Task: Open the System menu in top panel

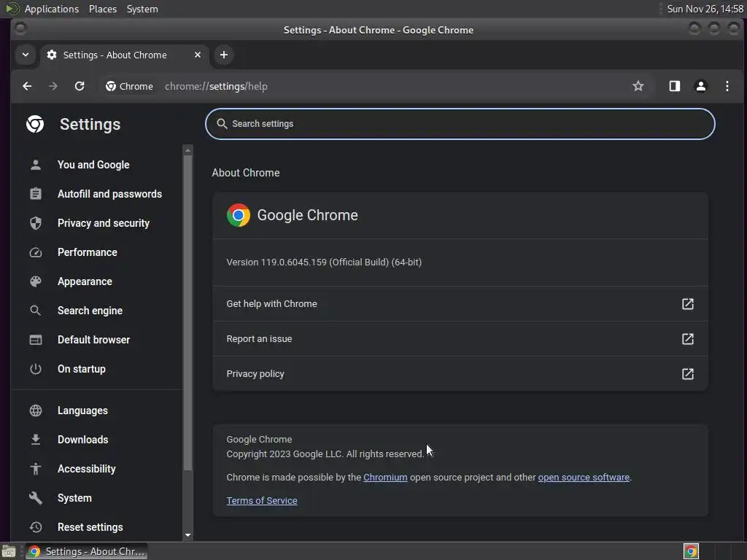Action: tap(142, 9)
